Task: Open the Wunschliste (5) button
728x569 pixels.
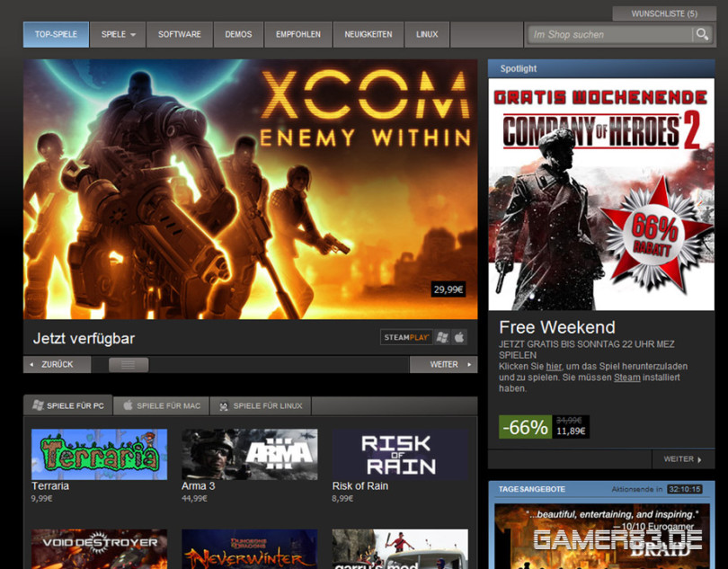Action: [664, 13]
